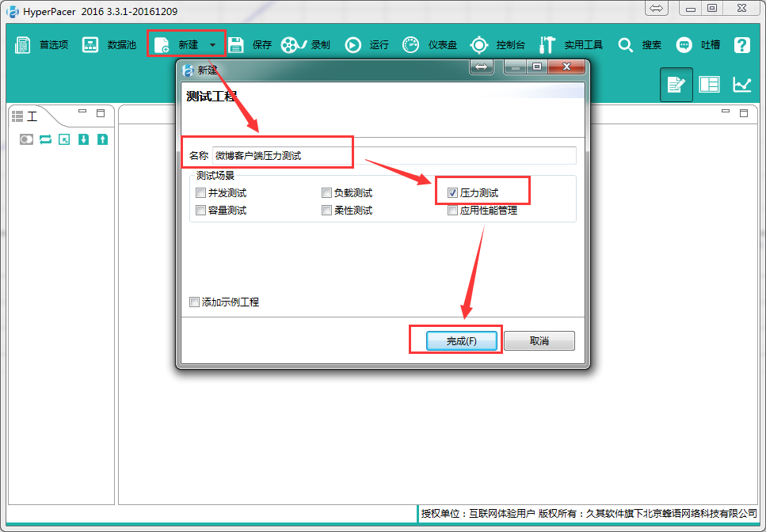
Task: Click the question mark help icon
Action: point(741,45)
